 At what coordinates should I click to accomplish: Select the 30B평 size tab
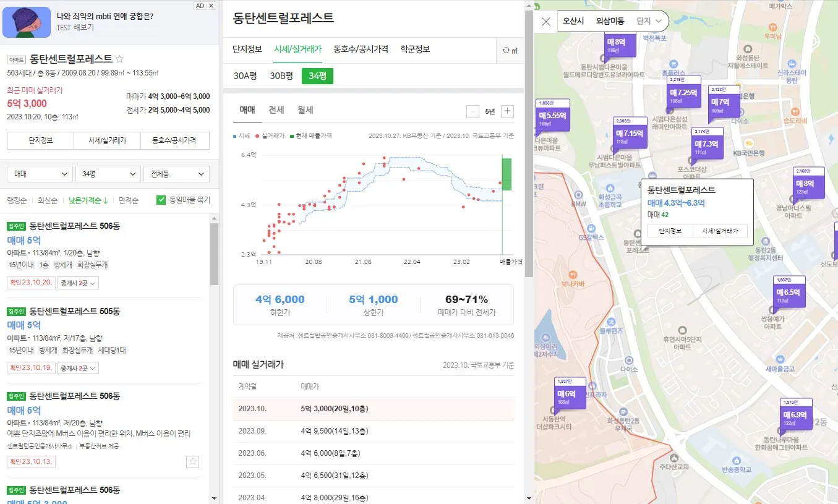[281, 76]
